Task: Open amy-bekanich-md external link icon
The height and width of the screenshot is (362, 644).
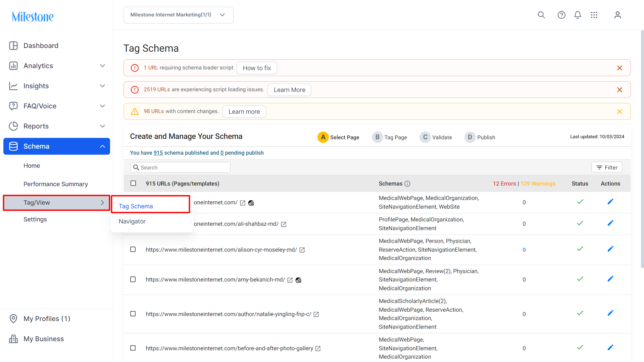Action: 290,280
